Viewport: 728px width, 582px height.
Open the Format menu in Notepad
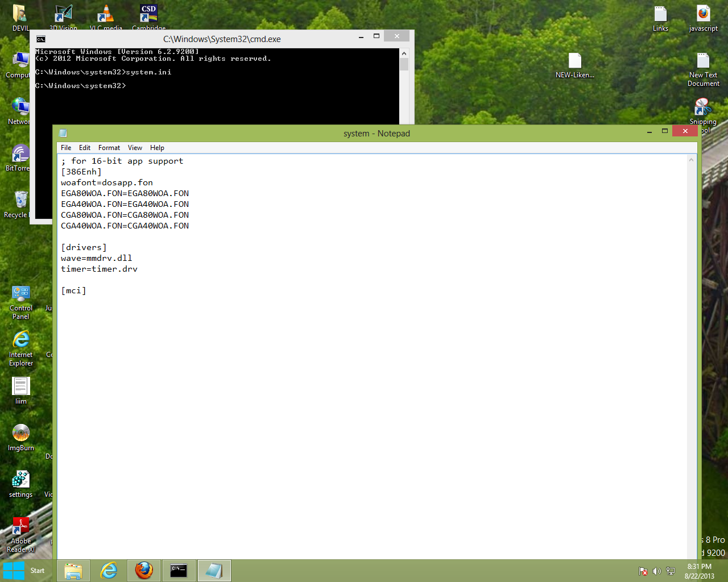click(109, 148)
